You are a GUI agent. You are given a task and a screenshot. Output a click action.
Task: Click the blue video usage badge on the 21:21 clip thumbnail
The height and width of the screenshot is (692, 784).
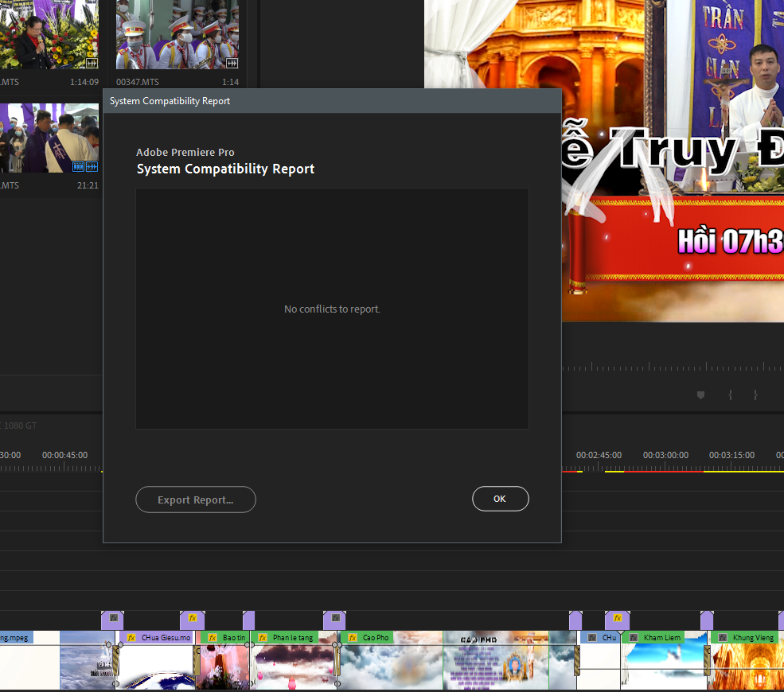tap(78, 166)
